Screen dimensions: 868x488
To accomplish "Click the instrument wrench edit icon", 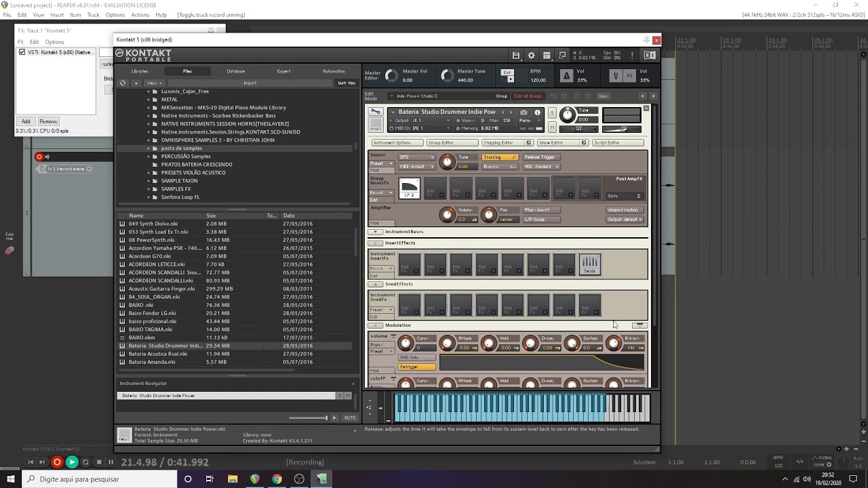I will [376, 112].
